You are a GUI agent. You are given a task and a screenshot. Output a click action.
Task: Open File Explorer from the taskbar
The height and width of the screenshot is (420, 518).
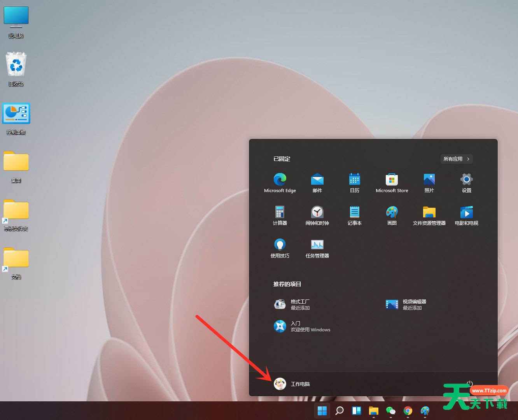click(x=374, y=411)
